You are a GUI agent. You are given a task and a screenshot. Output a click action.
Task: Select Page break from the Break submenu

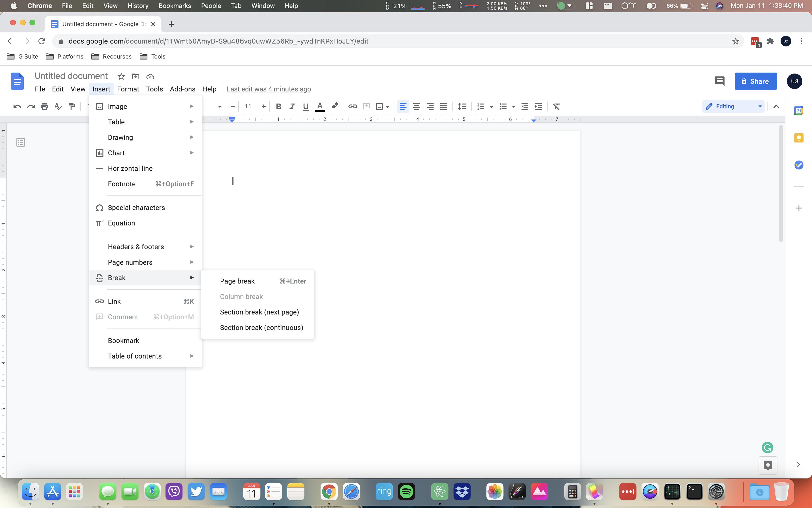tap(257, 281)
